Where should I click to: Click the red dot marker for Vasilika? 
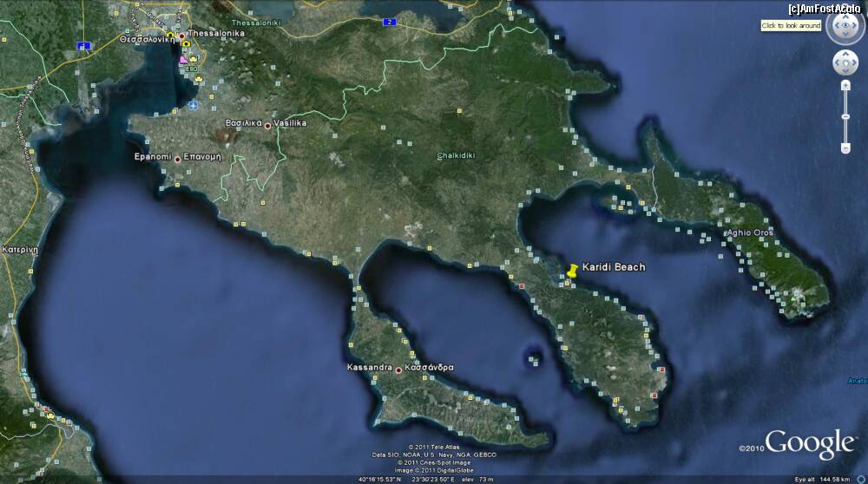(x=267, y=126)
